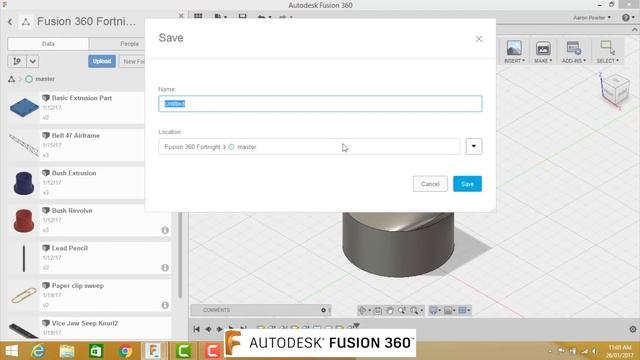Go back with the data panel left arrow
Image resolution: width=640 pixels, height=360 pixels.
point(10,22)
